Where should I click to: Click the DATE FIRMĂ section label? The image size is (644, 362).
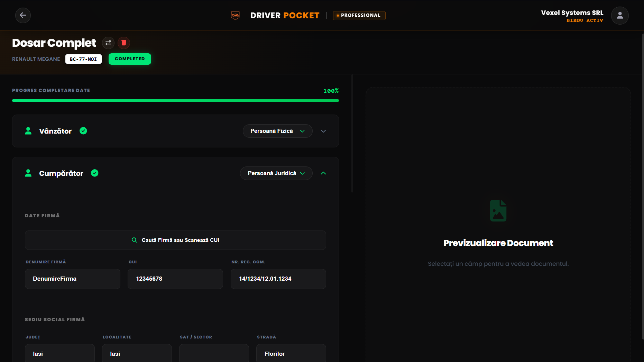(x=42, y=216)
